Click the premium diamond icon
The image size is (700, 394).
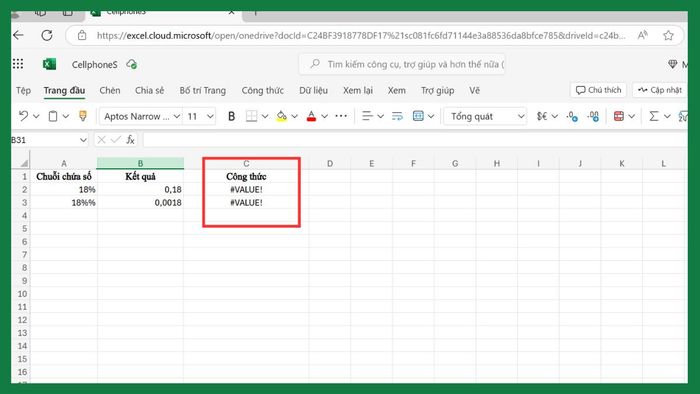tap(672, 64)
